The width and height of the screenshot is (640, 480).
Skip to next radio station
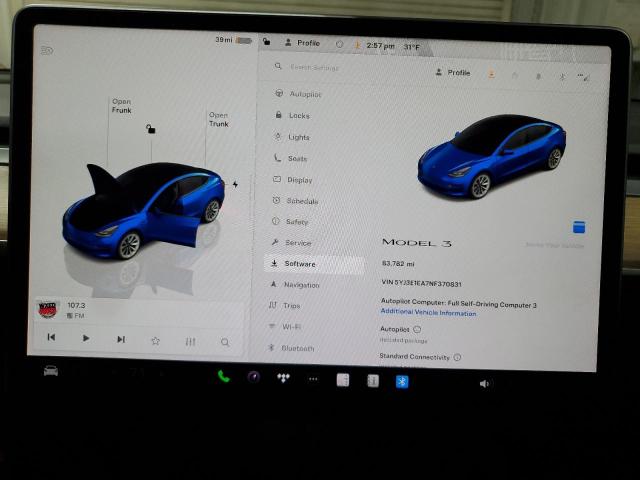pyautogui.click(x=121, y=339)
